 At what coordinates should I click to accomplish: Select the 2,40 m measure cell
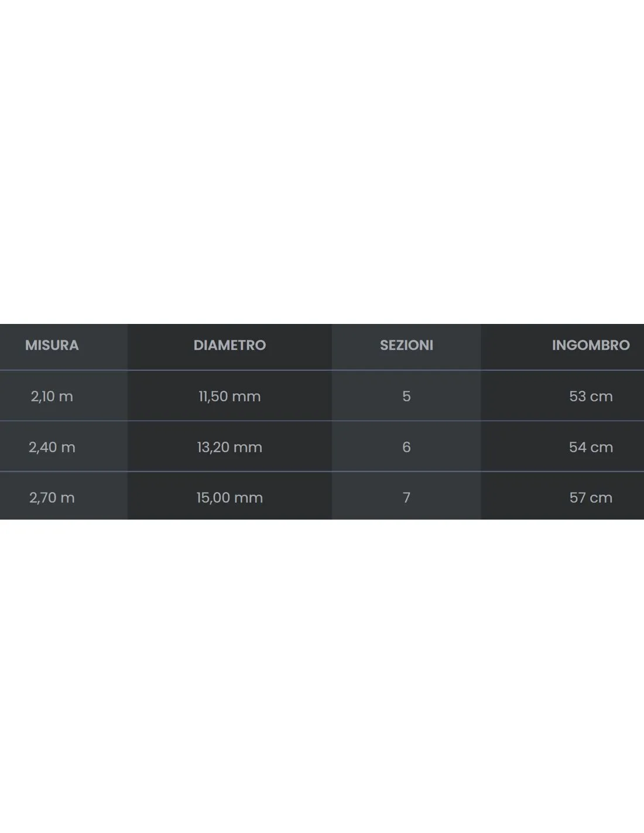[x=52, y=447]
